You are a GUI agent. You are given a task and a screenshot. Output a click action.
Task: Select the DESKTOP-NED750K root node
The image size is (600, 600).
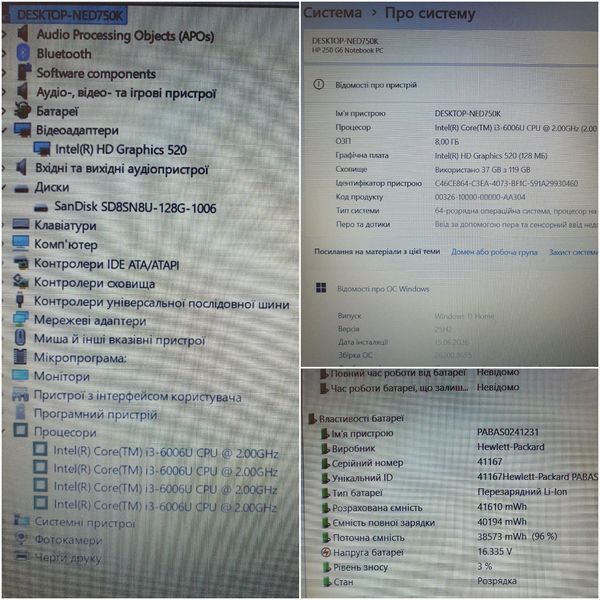70,15
